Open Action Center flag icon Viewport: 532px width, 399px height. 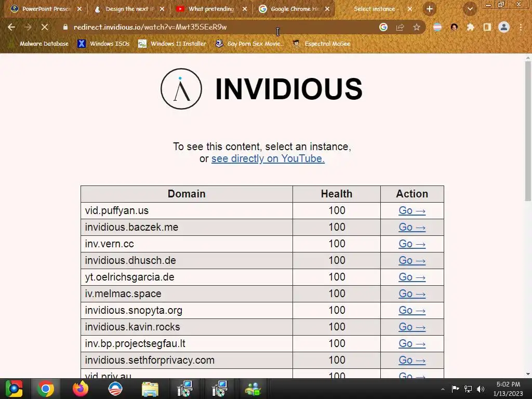455,389
